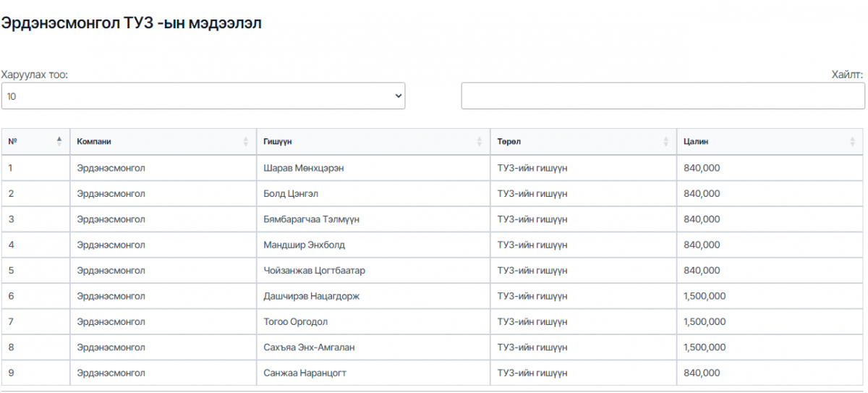Click sort arrows icon in Цалин column
The width and height of the screenshot is (868, 393).
coord(852,142)
